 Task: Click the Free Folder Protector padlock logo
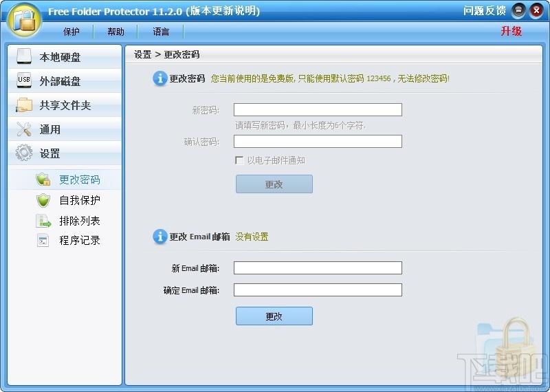[25, 21]
